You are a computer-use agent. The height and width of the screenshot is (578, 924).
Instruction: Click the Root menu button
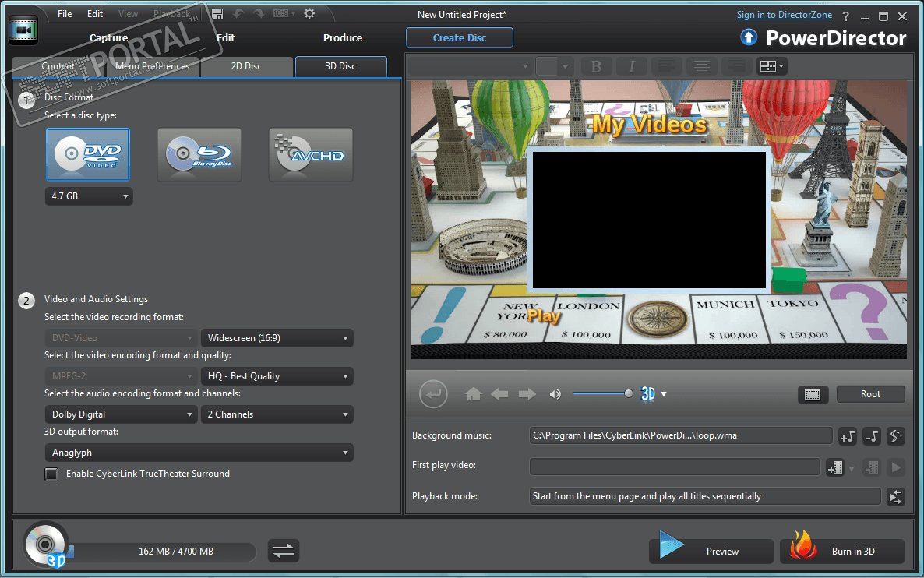(x=870, y=394)
